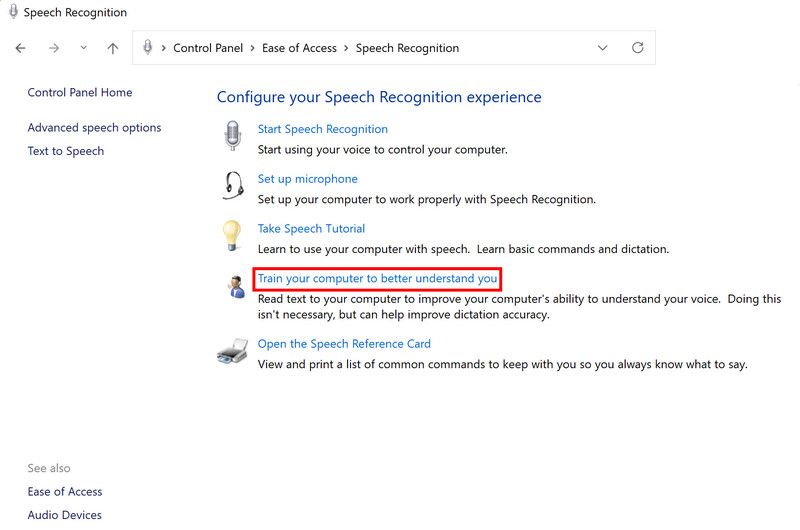Click the headset icon for microphone setup
The height and width of the screenshot is (530, 800).
pyautogui.click(x=233, y=186)
